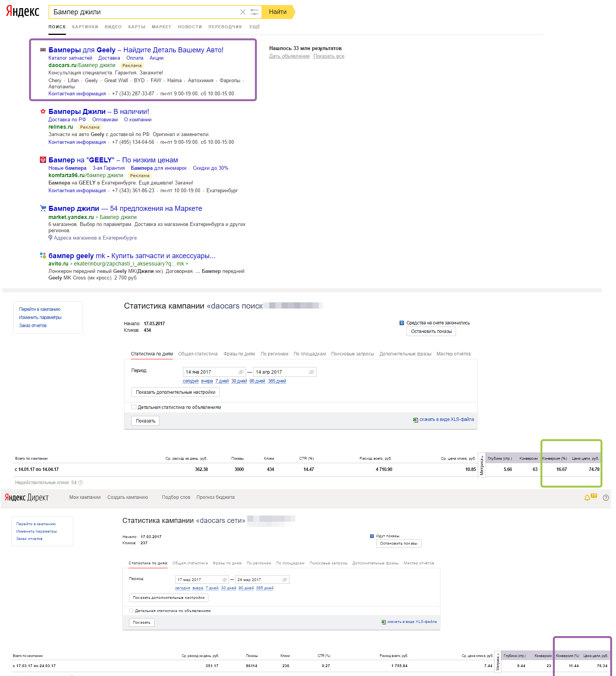Click XLS file icon in daocars сети statistics

384,622
